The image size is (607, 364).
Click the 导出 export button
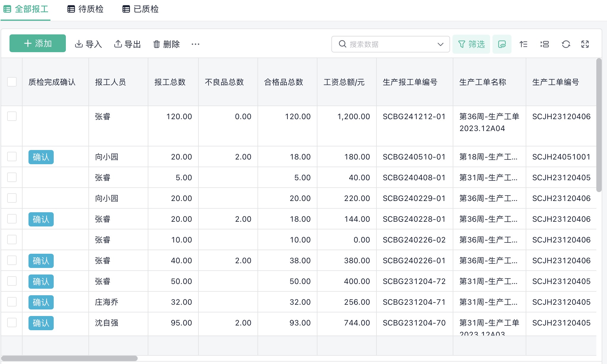pos(128,44)
